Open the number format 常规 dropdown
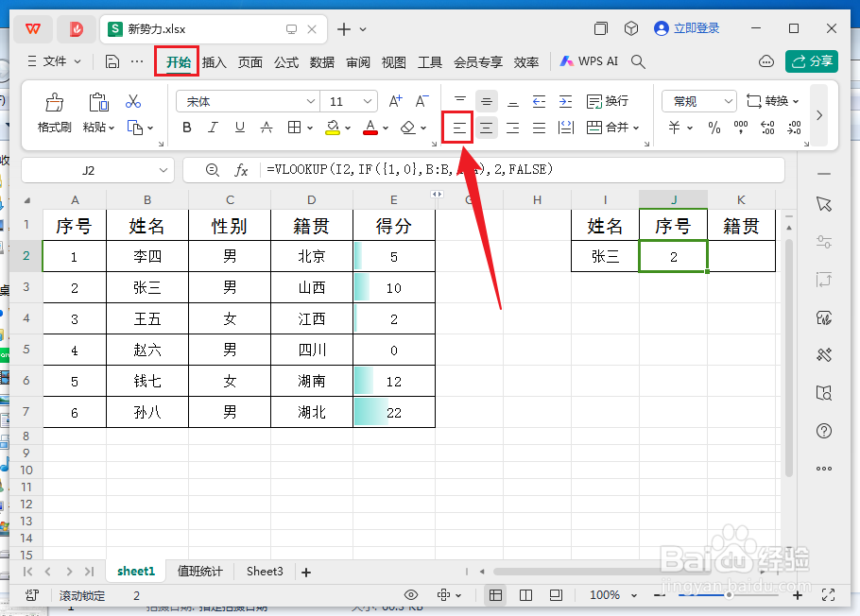Image resolution: width=860 pixels, height=616 pixels. pyautogui.click(x=698, y=101)
